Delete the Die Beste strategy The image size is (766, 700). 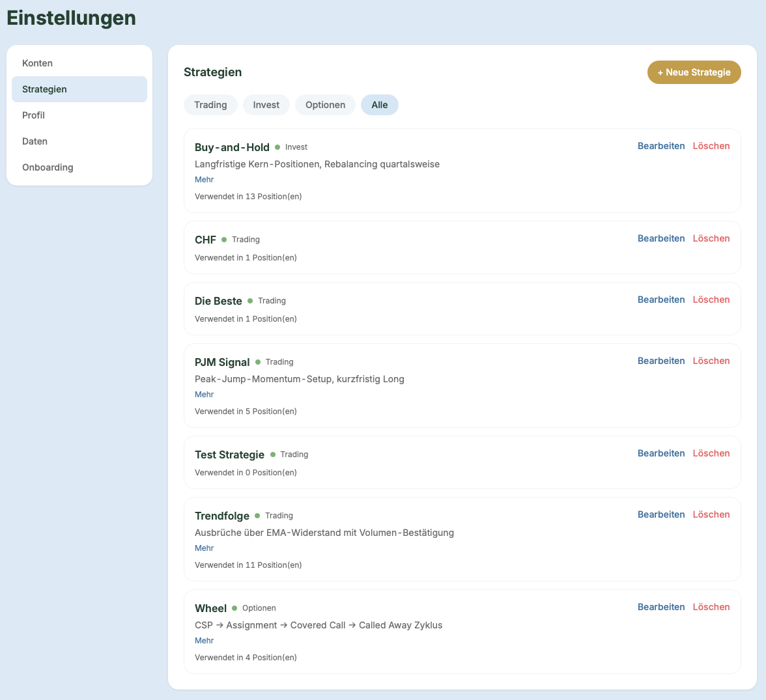(711, 300)
